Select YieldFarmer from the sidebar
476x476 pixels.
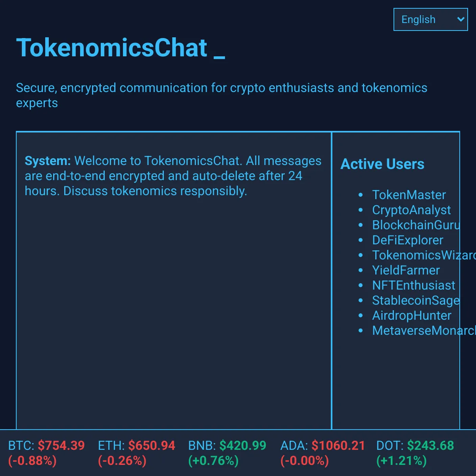pyautogui.click(x=406, y=270)
